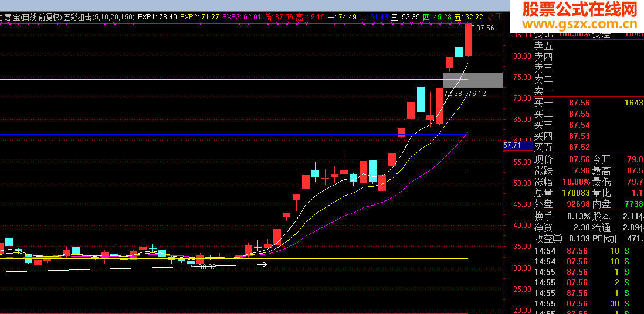The height and width of the screenshot is (314, 644).
Task: Click the green horizontal line at 45.28
Action: click(234, 203)
